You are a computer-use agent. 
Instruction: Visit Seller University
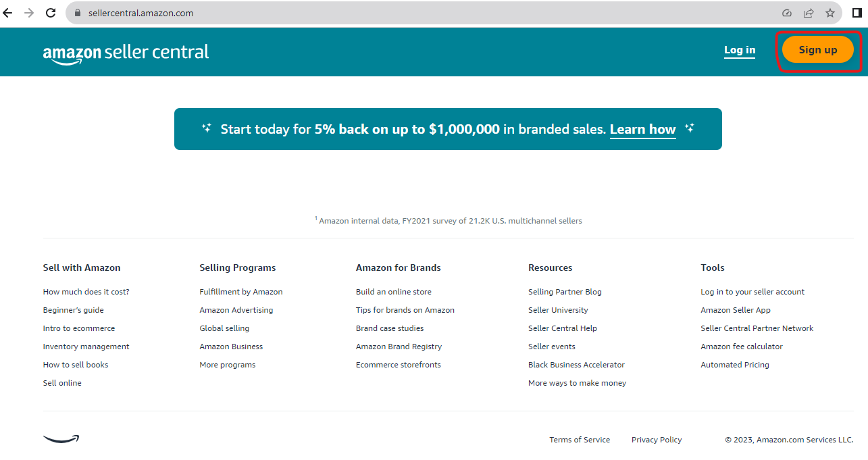pyautogui.click(x=558, y=310)
